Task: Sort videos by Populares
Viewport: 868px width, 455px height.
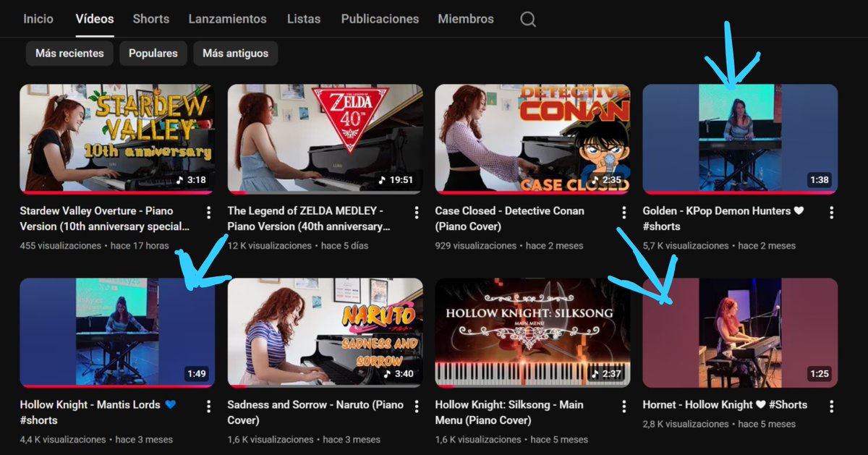Action: [x=153, y=54]
